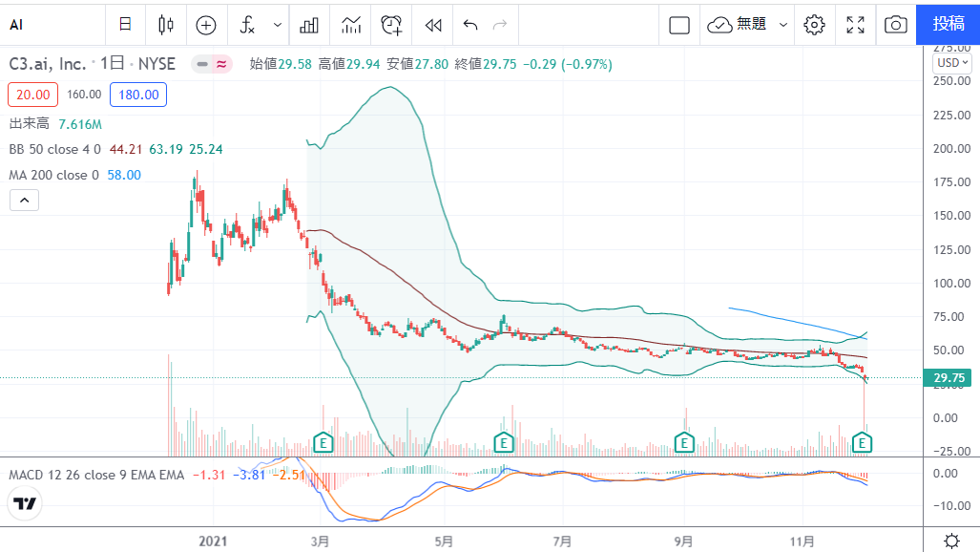Image resolution: width=980 pixels, height=552 pixels.
Task: Click the 250.00 price scale label
Action: click(952, 81)
